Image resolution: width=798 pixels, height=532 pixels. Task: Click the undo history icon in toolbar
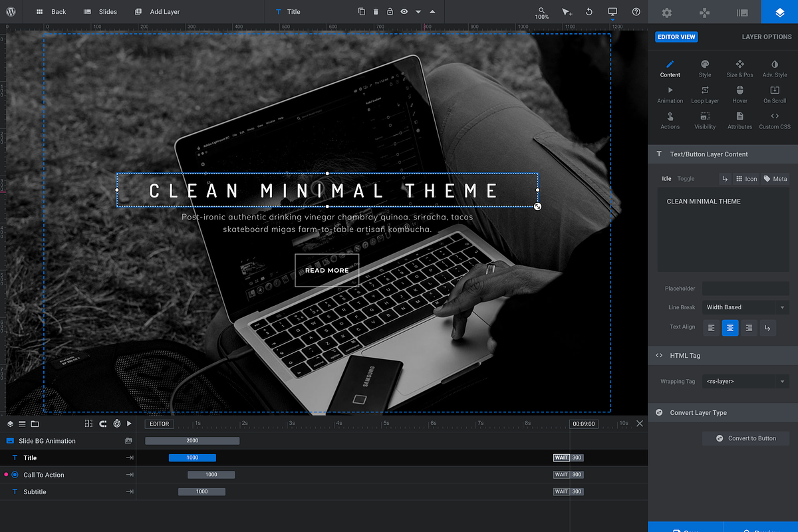point(589,12)
